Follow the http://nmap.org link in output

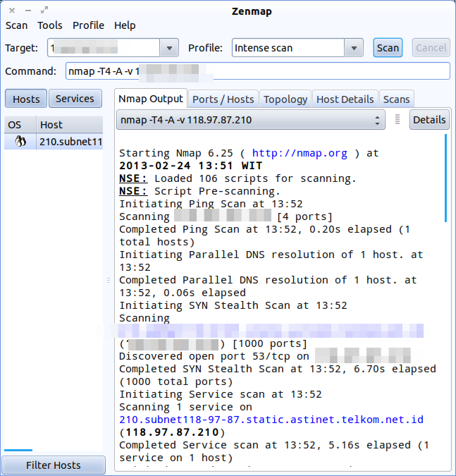pos(300,153)
